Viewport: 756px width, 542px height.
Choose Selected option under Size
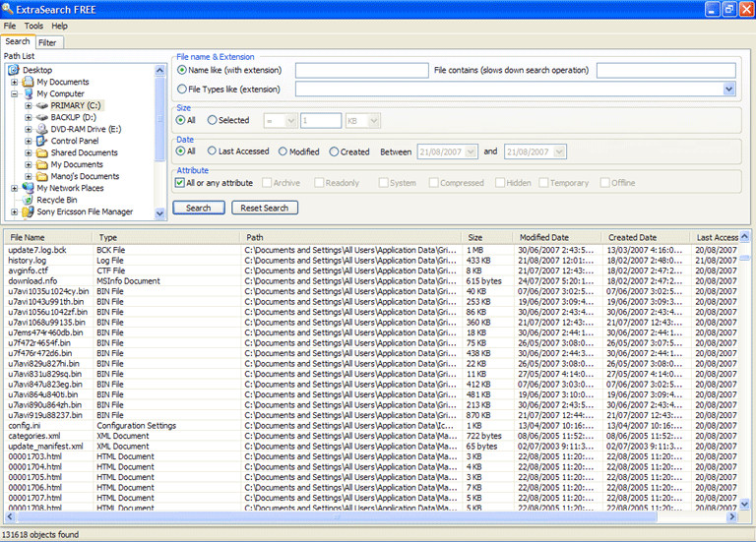[213, 120]
